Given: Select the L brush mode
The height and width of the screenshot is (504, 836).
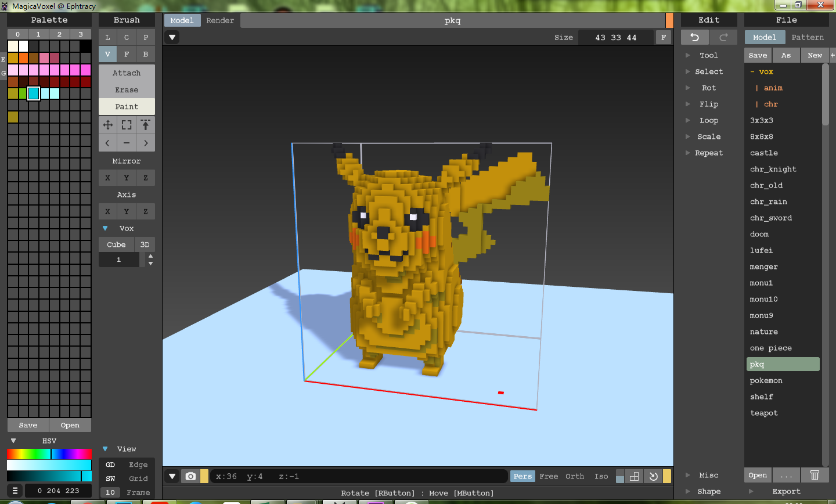Looking at the screenshot, I should (x=107, y=37).
